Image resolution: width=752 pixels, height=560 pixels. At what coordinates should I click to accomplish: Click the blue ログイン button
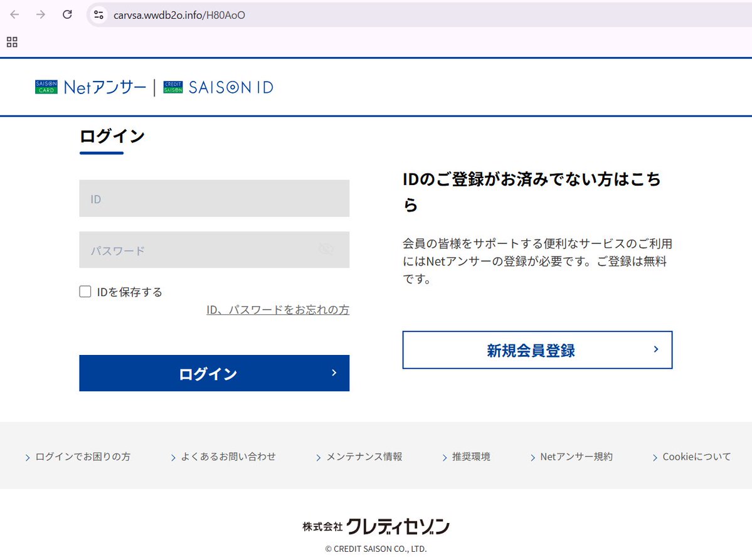pos(214,373)
